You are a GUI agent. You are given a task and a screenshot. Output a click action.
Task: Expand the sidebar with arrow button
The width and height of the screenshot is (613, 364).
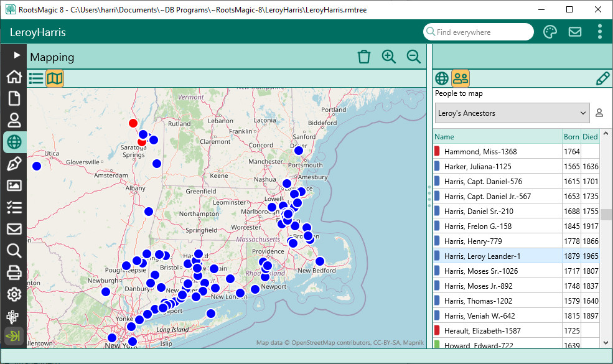(17, 55)
